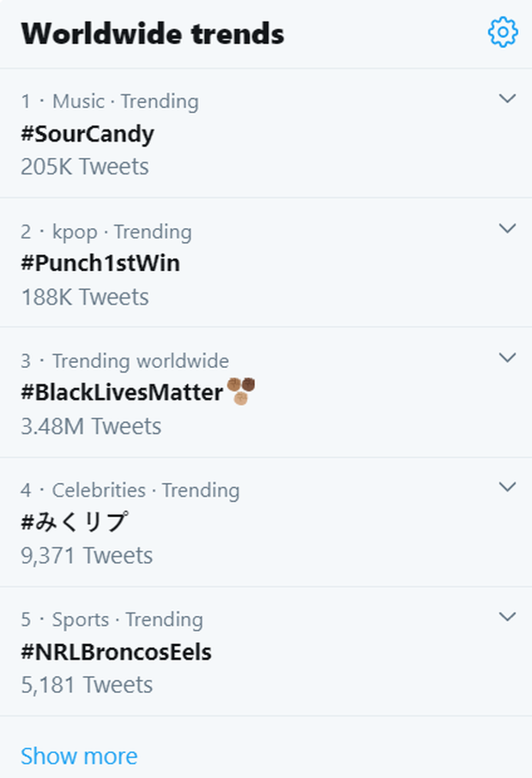Select the "2 · kpop · Trending" label
This screenshot has width=532, height=778.
[106, 232]
